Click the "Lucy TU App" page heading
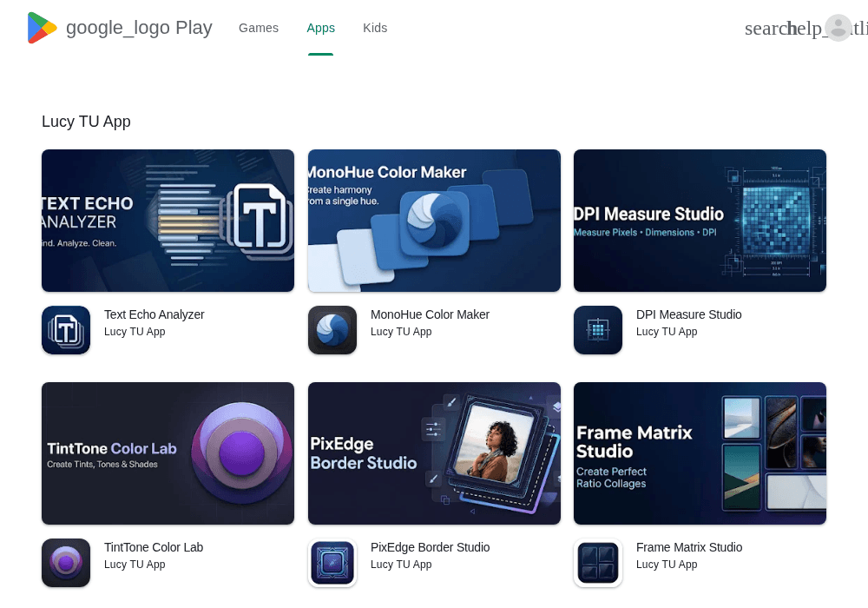This screenshot has width=868, height=608. tap(86, 122)
